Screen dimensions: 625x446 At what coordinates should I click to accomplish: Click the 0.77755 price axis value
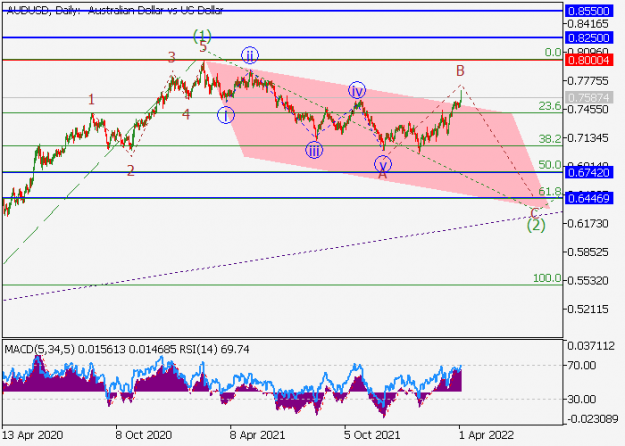click(x=588, y=81)
